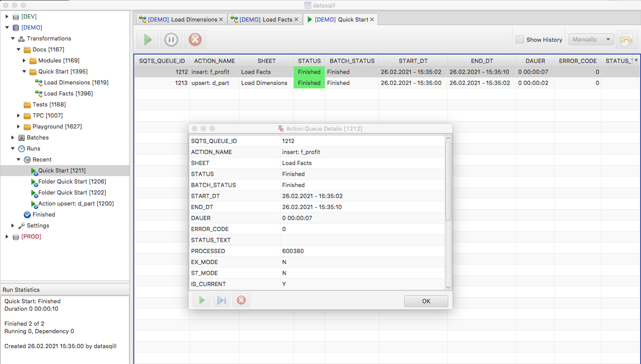Sort by START_DT column header
This screenshot has width=641, height=364.
pyautogui.click(x=413, y=61)
